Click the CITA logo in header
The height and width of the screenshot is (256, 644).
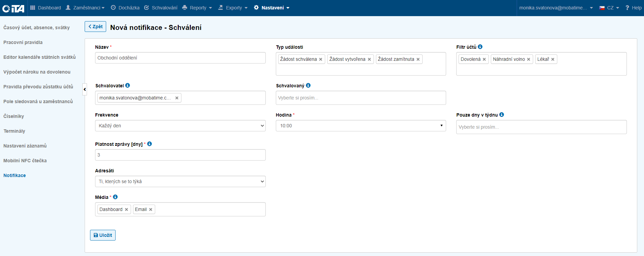tap(13, 8)
